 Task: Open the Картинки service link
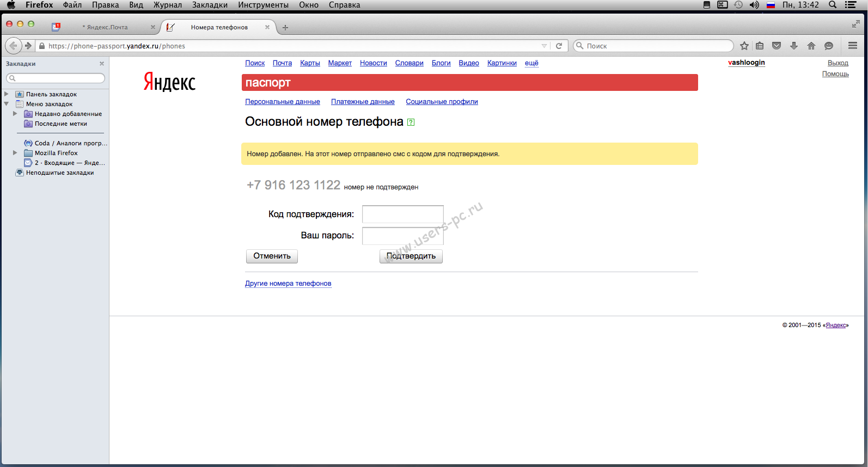pyautogui.click(x=502, y=63)
